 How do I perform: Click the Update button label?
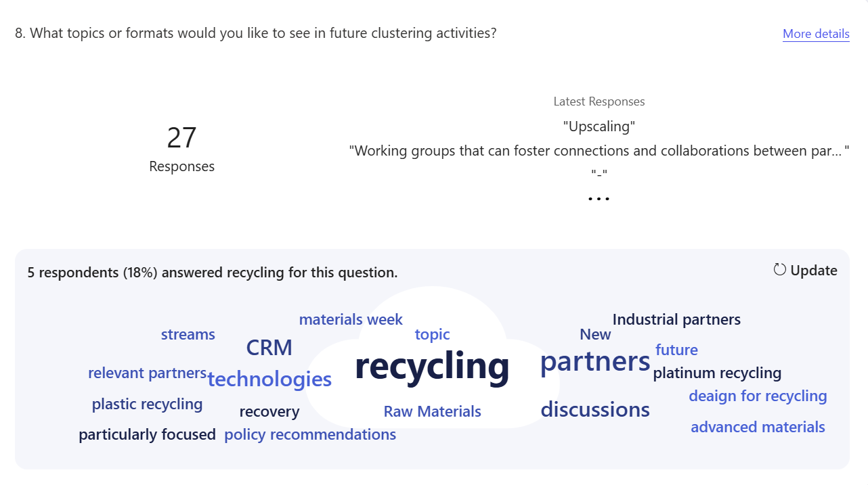(x=814, y=271)
